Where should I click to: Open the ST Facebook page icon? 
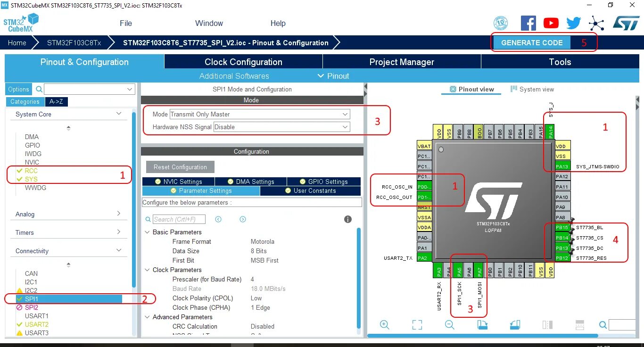[x=528, y=23]
